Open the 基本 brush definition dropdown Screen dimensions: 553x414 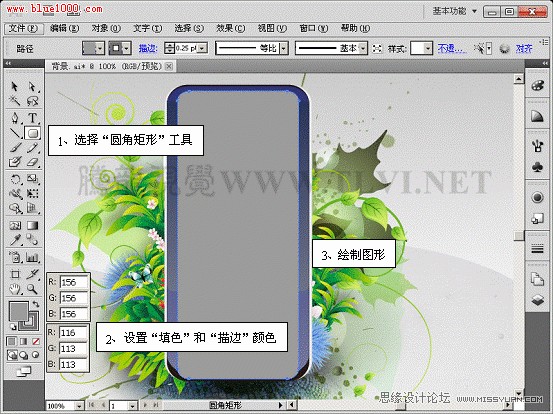tap(363, 48)
